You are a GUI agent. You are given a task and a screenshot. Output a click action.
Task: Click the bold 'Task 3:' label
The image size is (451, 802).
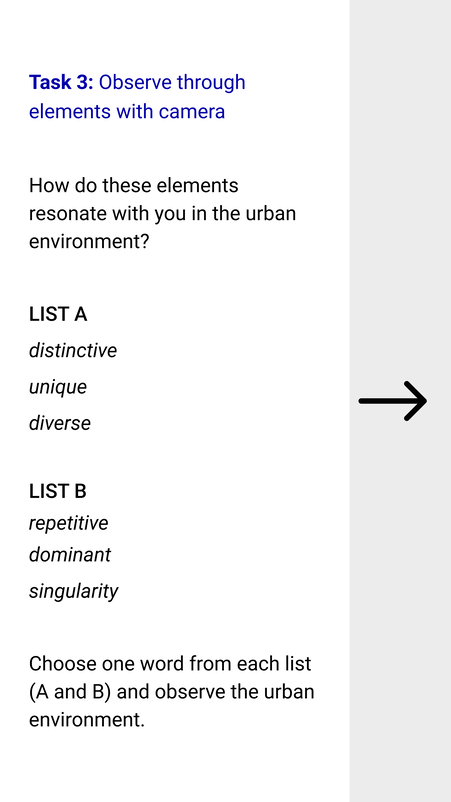click(x=61, y=82)
